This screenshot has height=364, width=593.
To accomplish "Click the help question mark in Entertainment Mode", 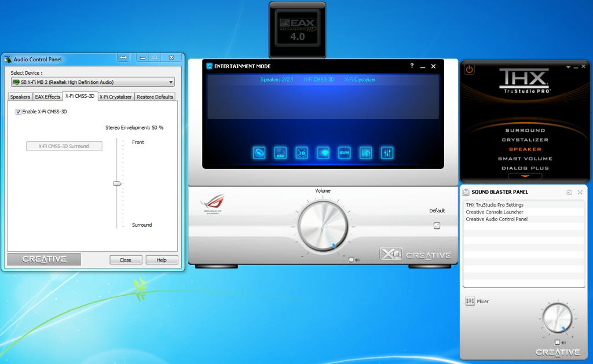I will (x=412, y=66).
